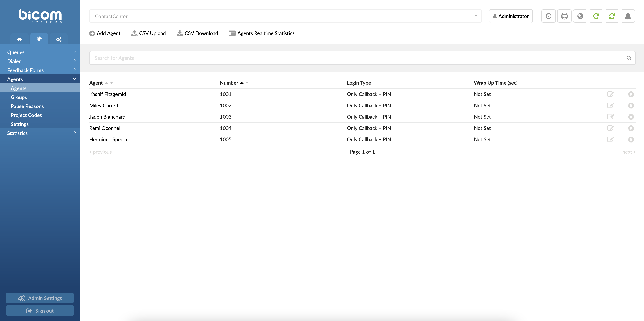Click the Sign out button
644x321 pixels.
point(40,311)
